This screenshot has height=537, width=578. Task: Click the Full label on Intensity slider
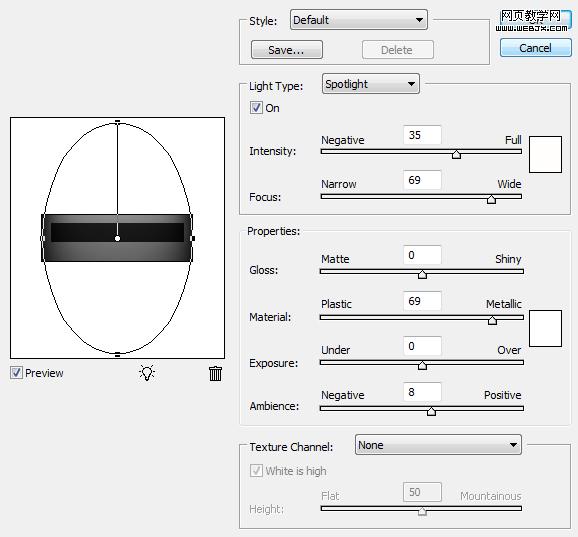pos(513,140)
